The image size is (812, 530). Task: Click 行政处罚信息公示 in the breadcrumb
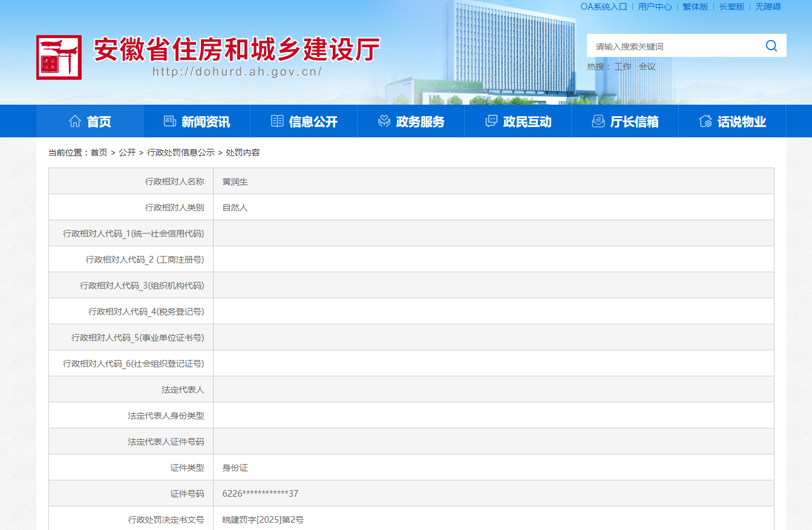point(181,152)
